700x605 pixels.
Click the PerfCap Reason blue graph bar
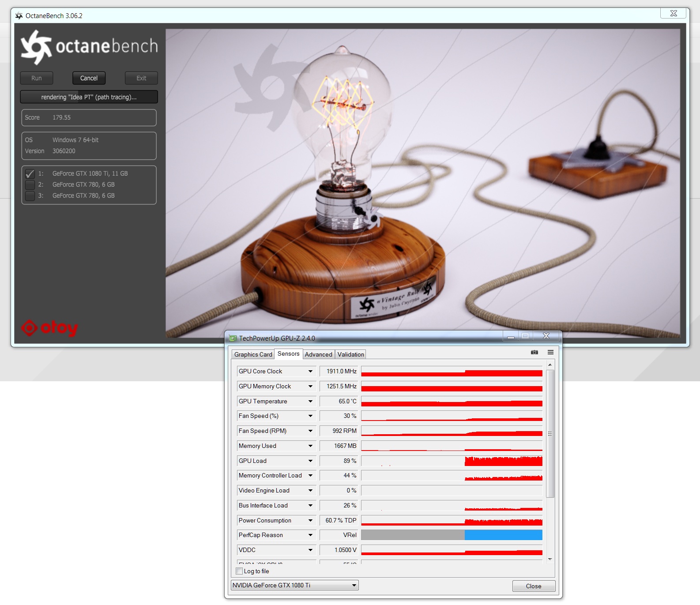(x=504, y=535)
